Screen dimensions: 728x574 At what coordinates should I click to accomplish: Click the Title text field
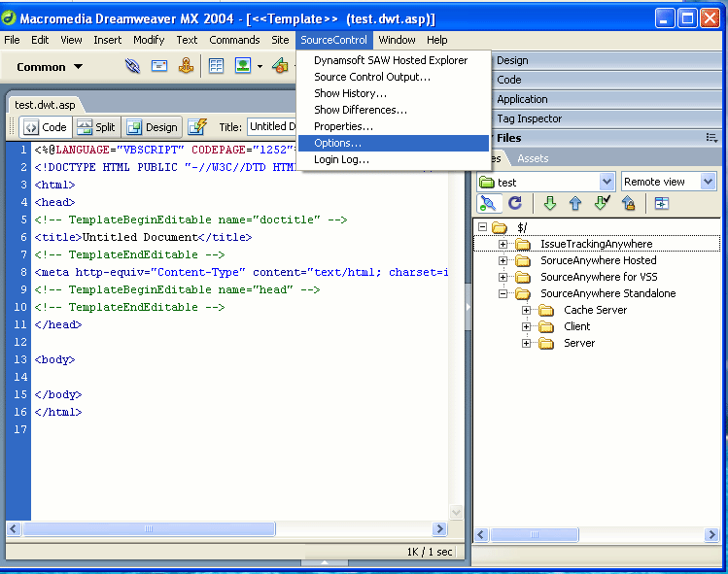[266, 127]
